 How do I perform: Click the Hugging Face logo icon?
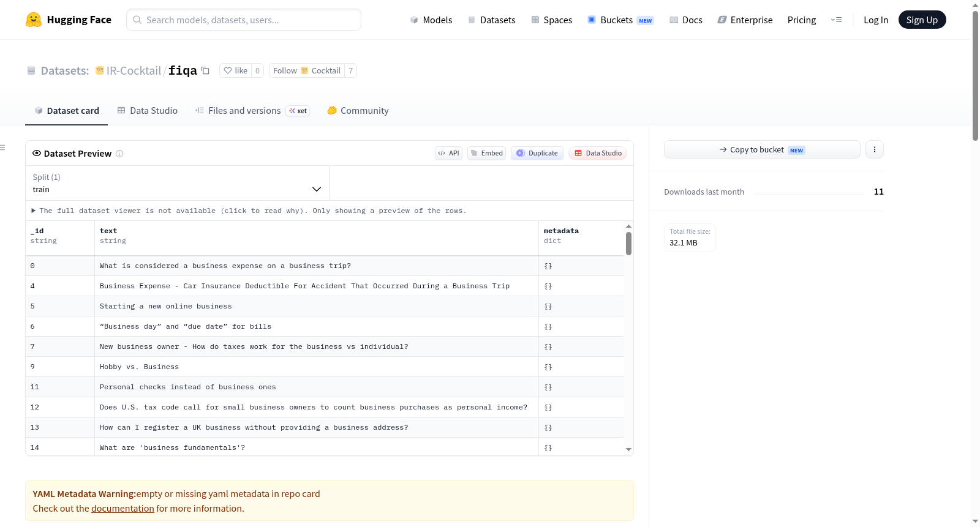(34, 20)
